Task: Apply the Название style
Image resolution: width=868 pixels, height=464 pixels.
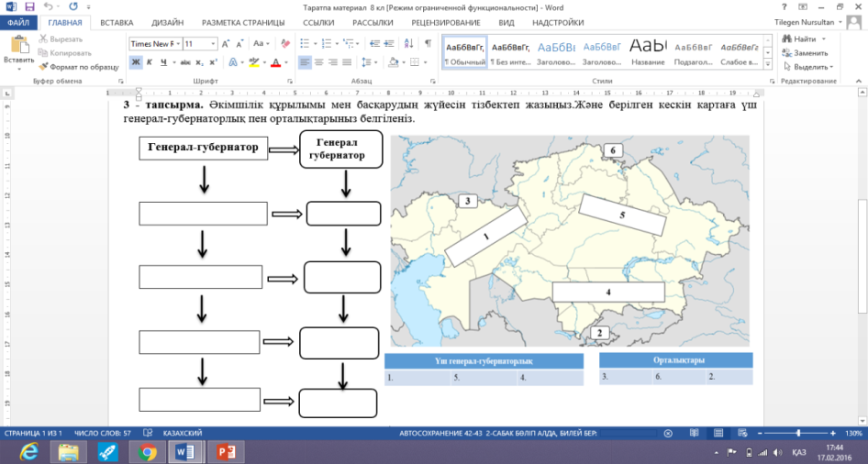Action: click(648, 54)
